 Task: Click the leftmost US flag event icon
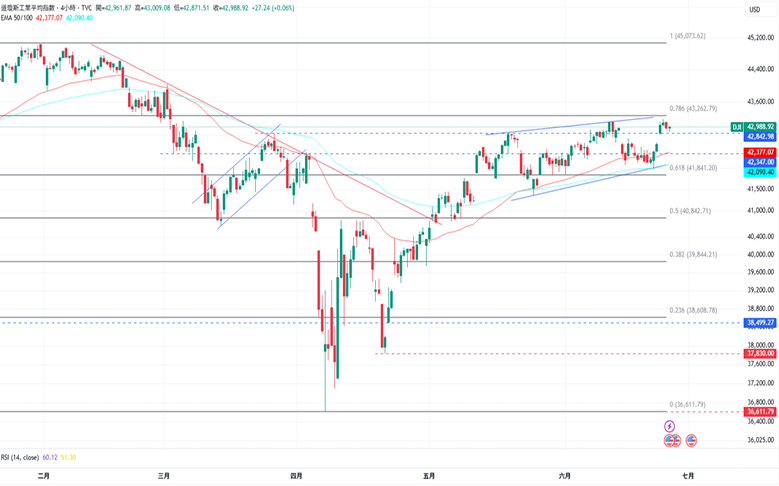pyautogui.click(x=669, y=440)
